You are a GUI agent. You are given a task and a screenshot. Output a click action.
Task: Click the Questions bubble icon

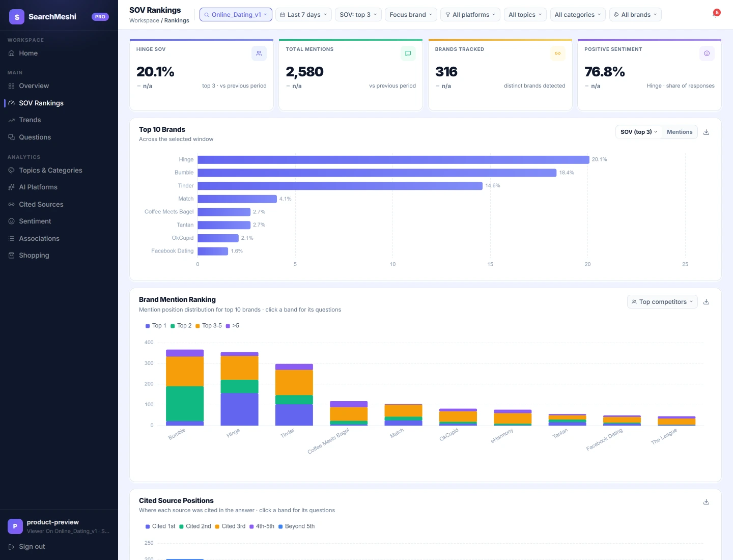12,137
